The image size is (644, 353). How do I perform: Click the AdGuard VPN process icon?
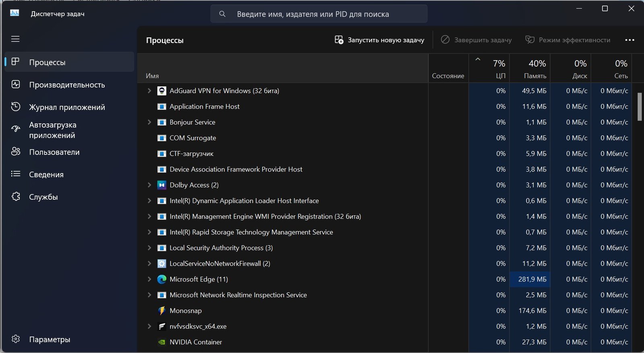click(162, 91)
